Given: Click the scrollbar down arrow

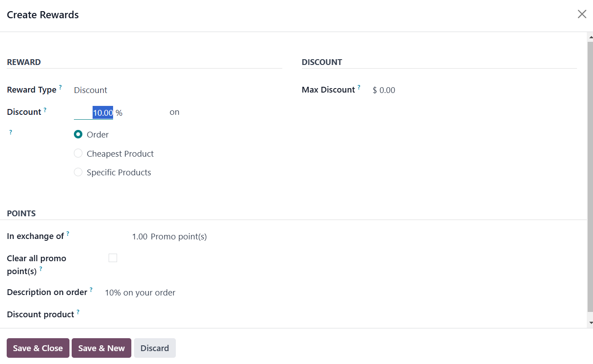Looking at the screenshot, I should coord(590,323).
